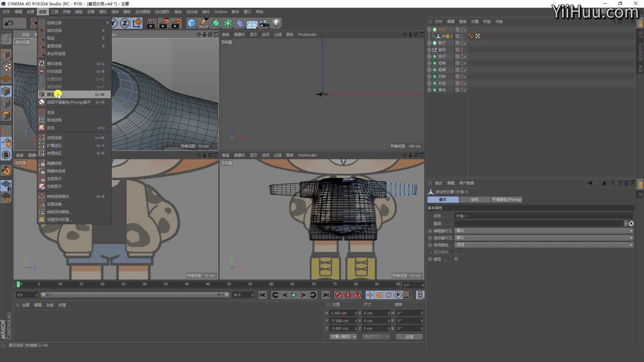
Task: Choose 循环选择 from the Select menu
Action: pos(74,64)
